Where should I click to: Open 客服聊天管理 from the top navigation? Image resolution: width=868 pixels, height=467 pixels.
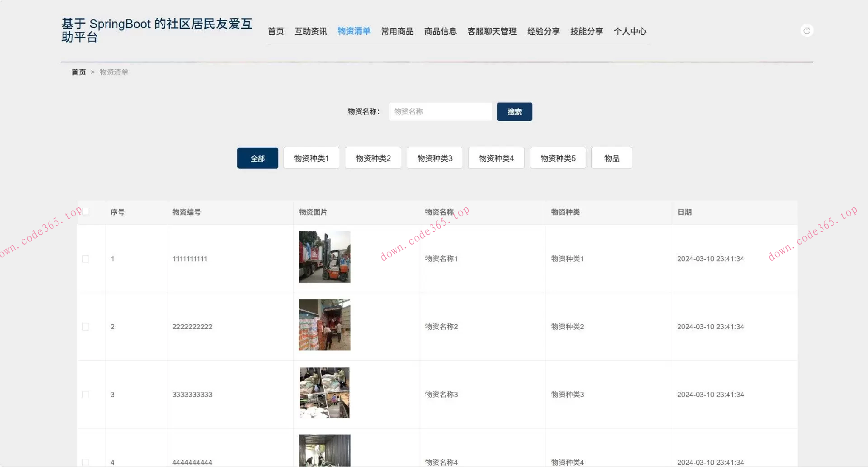(492, 31)
